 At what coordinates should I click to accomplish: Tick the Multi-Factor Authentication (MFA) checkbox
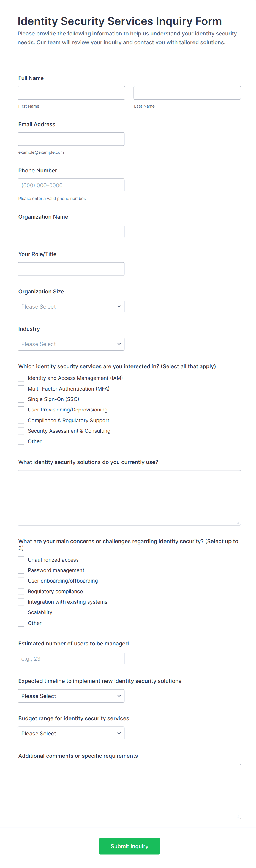(21, 389)
